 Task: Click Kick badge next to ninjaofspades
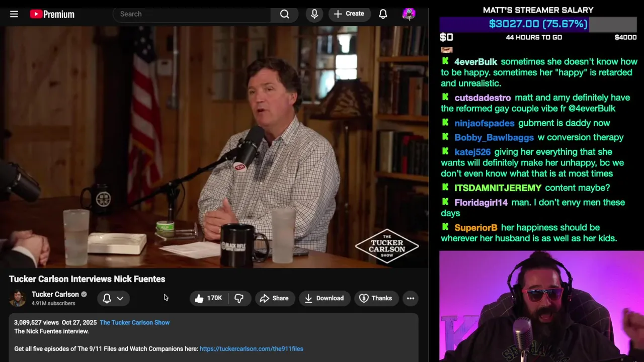(x=445, y=123)
